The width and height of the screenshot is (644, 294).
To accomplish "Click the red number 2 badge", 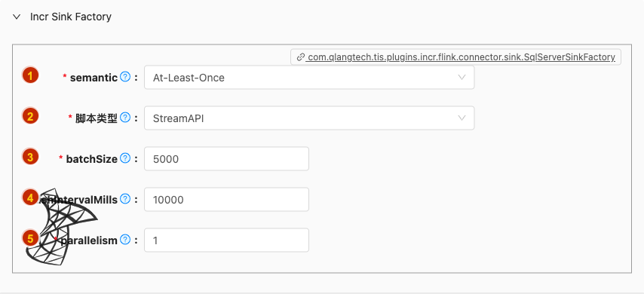I will click(x=30, y=116).
